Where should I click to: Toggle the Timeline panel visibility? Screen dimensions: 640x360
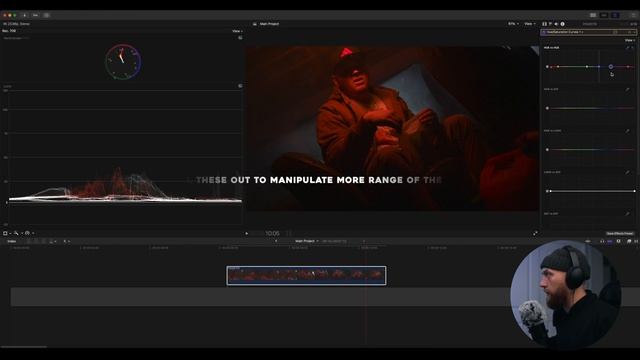(604, 15)
